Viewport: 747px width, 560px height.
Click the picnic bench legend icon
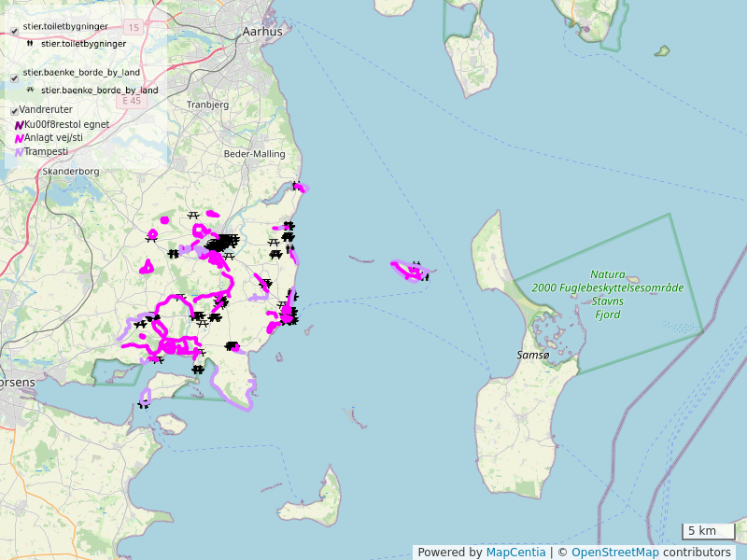coord(30,91)
